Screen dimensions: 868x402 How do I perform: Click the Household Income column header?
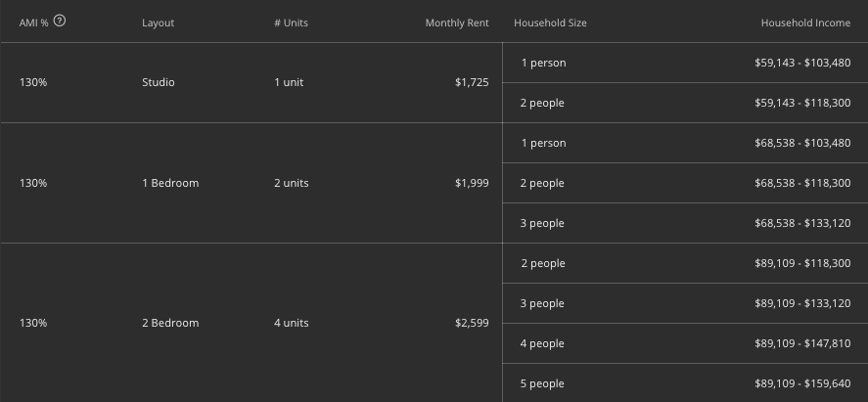(805, 23)
